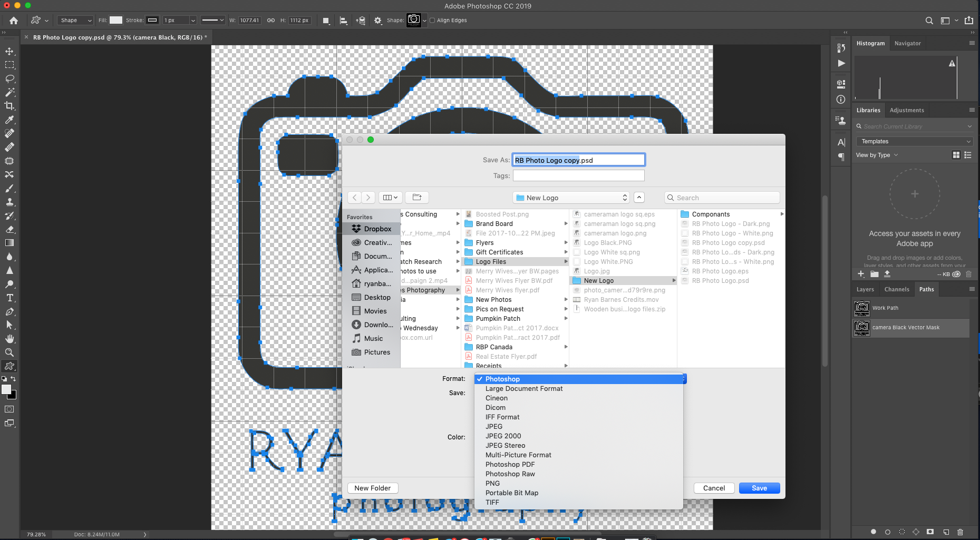Image resolution: width=980 pixels, height=540 pixels.
Task: Click the Save As filename field
Action: 578,160
